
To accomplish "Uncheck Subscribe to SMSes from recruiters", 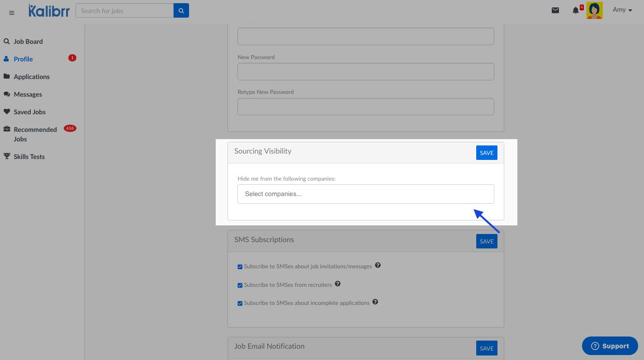I will point(240,285).
